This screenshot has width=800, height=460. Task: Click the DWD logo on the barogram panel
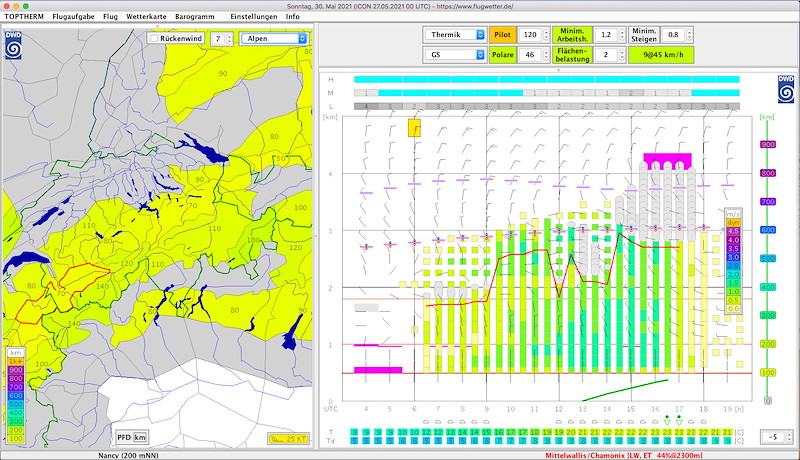tap(786, 89)
